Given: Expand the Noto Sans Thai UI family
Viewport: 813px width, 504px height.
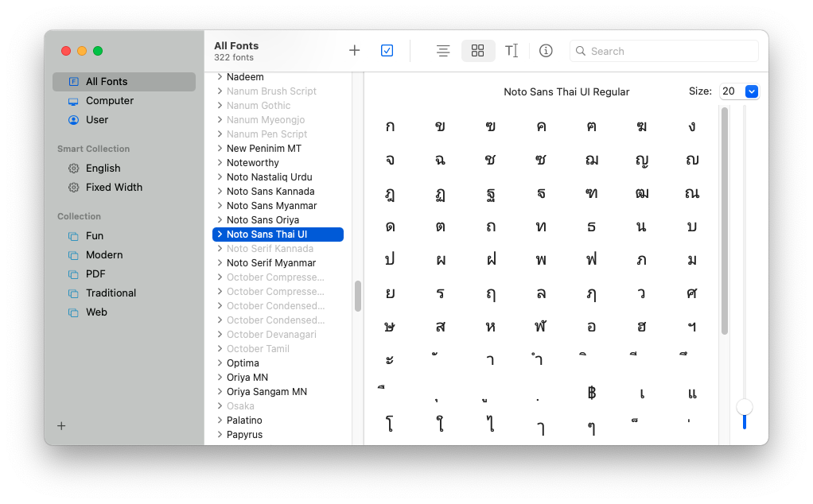Looking at the screenshot, I should 220,235.
